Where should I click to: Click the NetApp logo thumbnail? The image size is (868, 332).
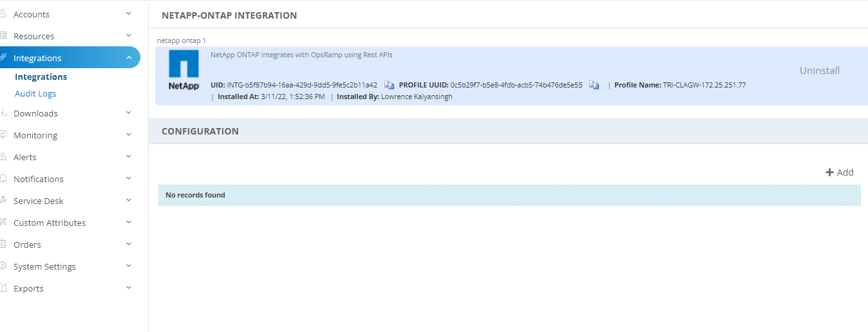(x=184, y=69)
